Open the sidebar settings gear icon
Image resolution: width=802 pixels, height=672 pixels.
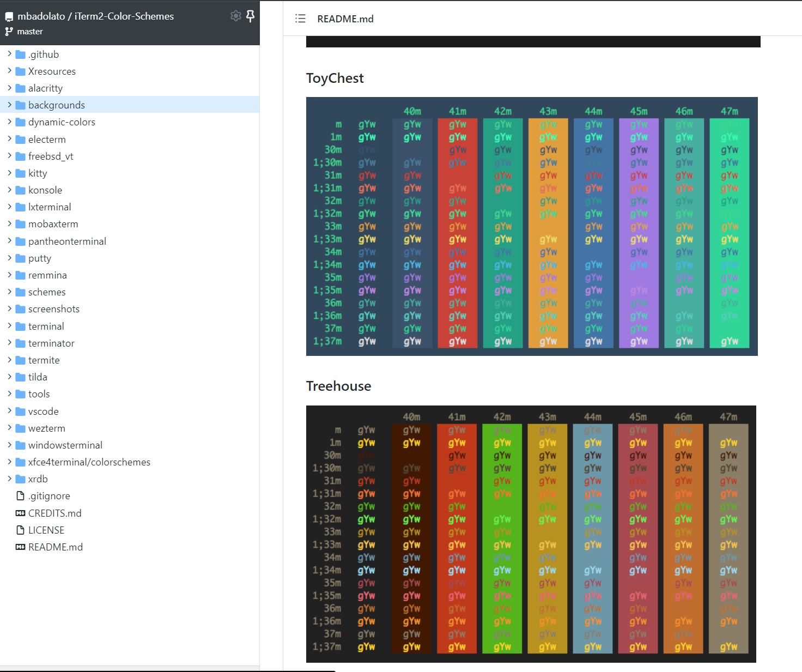coord(235,16)
